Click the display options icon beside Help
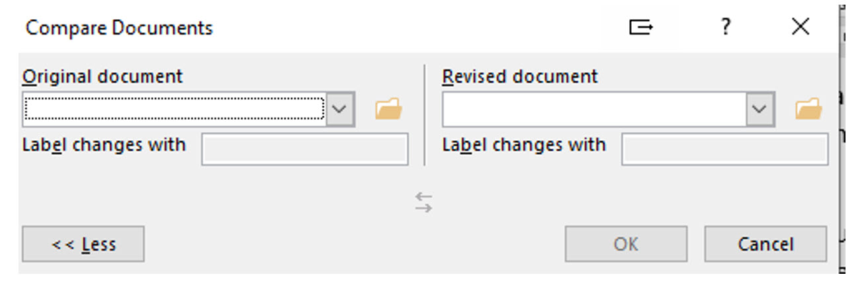The width and height of the screenshot is (868, 293). pyautogui.click(x=640, y=27)
